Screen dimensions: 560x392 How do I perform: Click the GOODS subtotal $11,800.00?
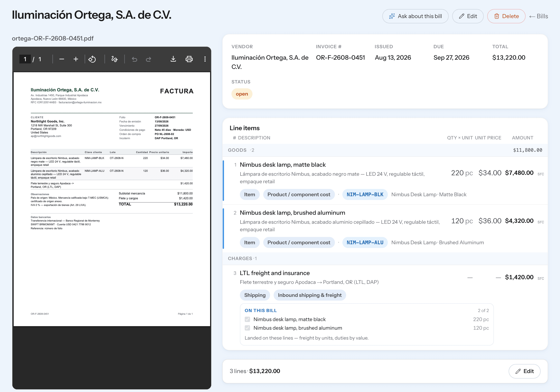[528, 150]
